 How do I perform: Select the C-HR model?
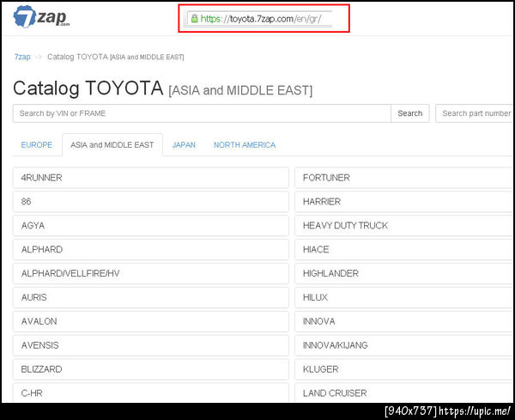click(151, 393)
